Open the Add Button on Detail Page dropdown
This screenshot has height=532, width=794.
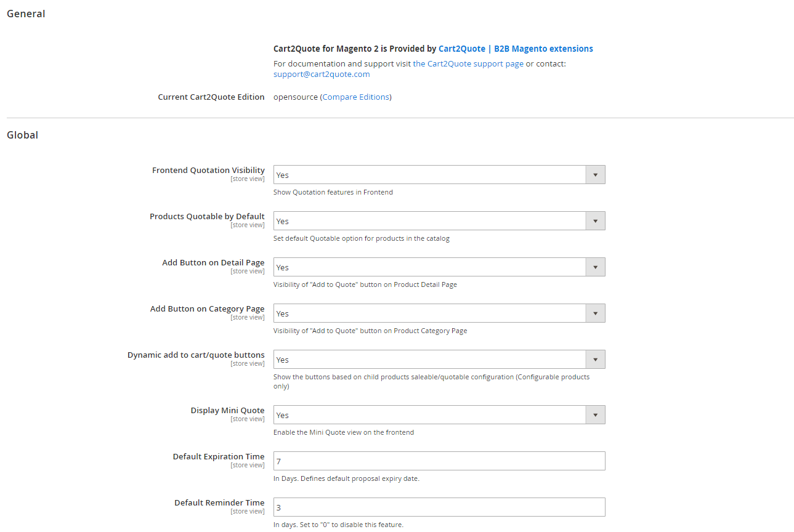(x=439, y=267)
